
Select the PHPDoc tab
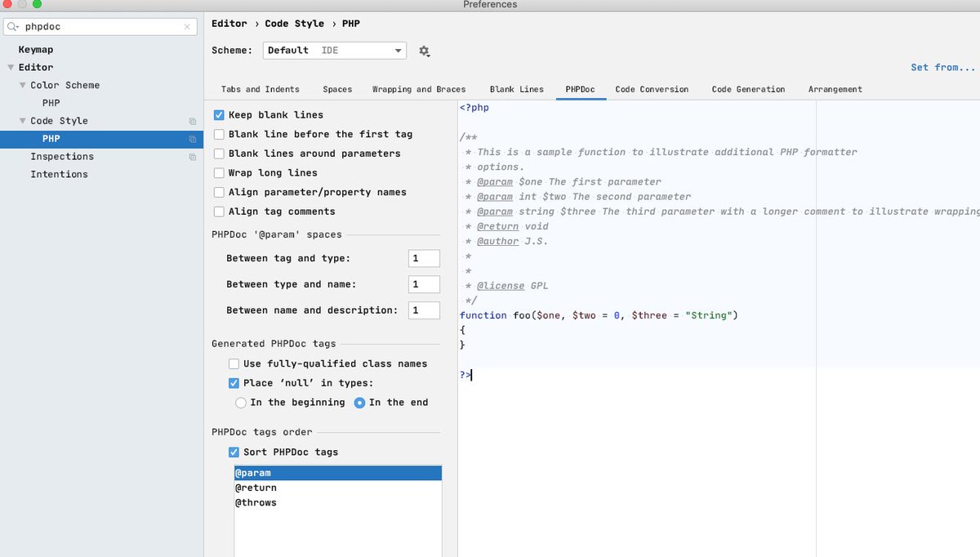tap(581, 89)
